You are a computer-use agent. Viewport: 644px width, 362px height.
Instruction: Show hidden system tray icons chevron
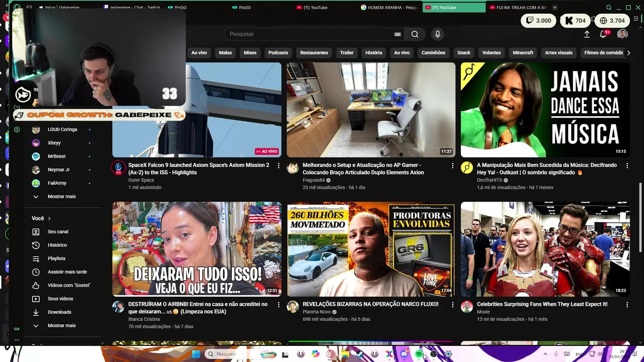click(x=545, y=354)
